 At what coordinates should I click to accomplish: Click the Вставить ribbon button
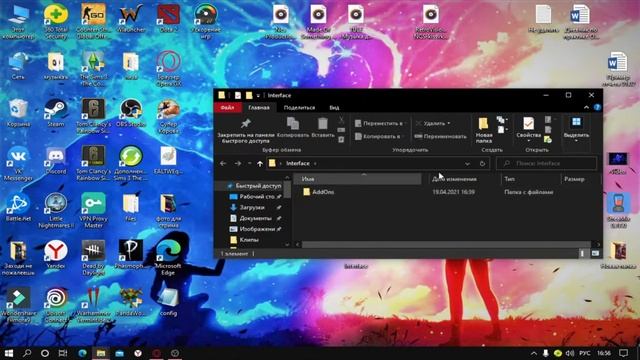pos(323,127)
